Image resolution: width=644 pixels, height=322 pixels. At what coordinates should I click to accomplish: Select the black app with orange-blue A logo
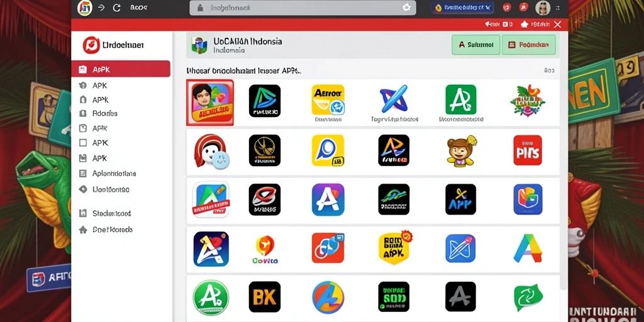[x=394, y=150]
